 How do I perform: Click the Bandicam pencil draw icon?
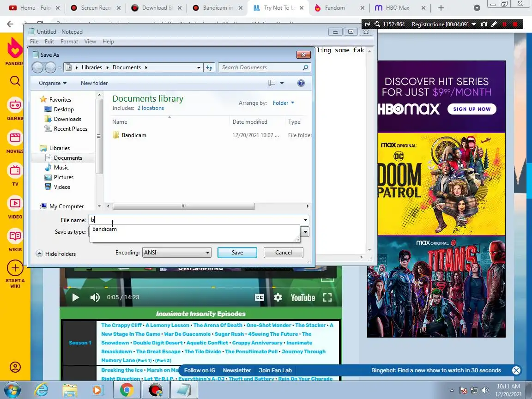pyautogui.click(x=494, y=24)
